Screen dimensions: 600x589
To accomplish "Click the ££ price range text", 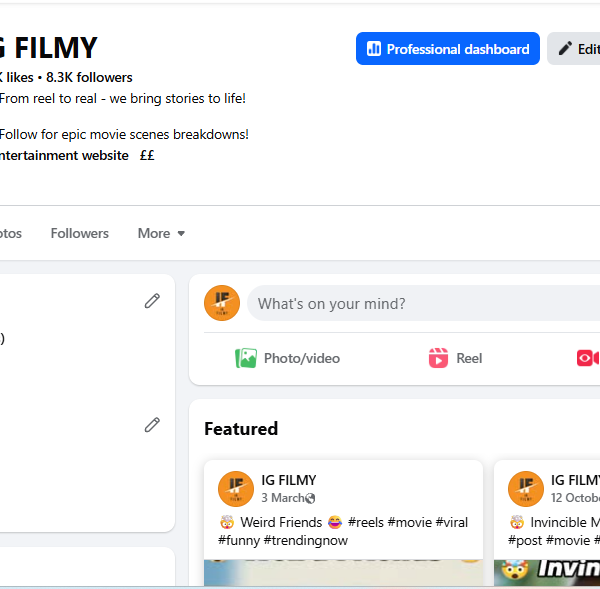I will coord(147,155).
